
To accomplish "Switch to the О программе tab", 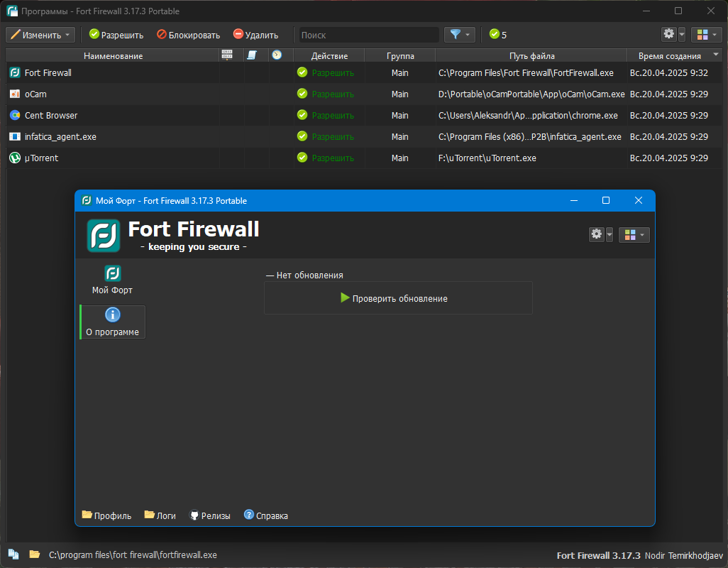I will pos(111,322).
